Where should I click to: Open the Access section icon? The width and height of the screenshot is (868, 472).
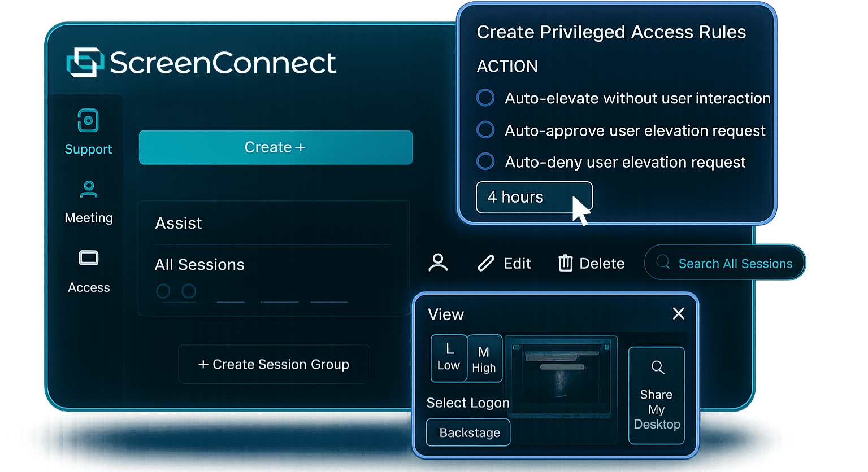pos(89,258)
